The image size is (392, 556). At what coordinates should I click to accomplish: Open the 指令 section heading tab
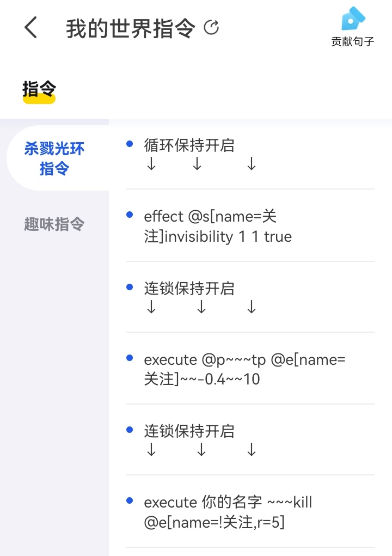[39, 89]
